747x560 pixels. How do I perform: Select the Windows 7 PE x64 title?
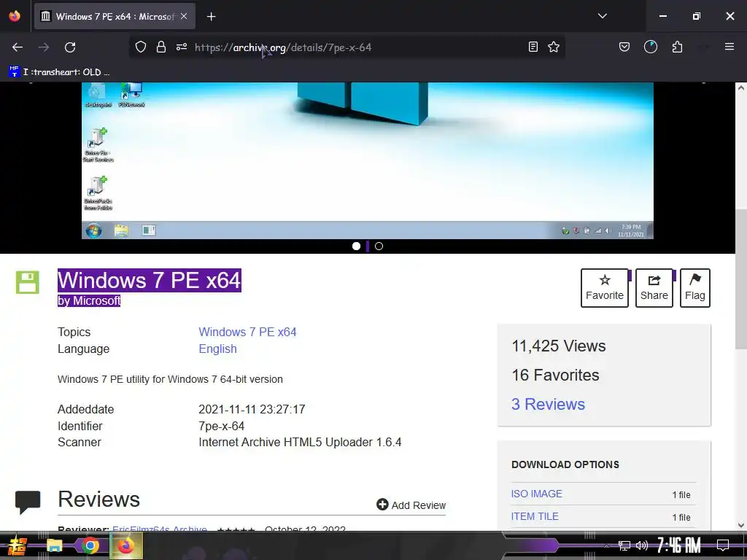click(149, 280)
